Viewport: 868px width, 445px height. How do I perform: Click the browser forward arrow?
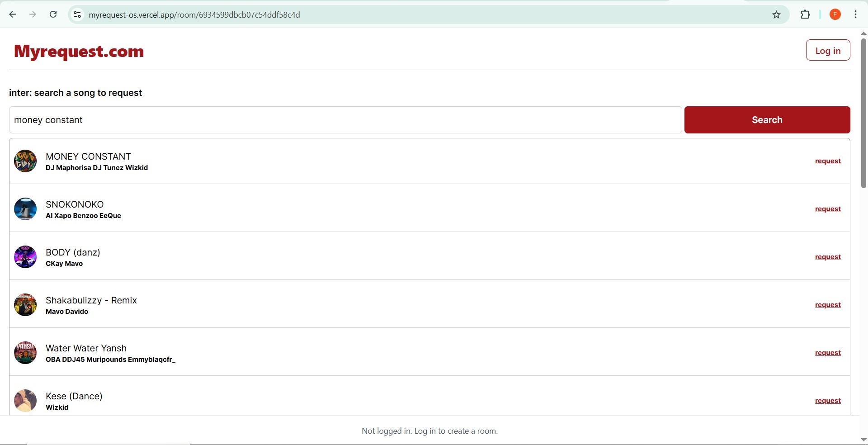point(33,14)
